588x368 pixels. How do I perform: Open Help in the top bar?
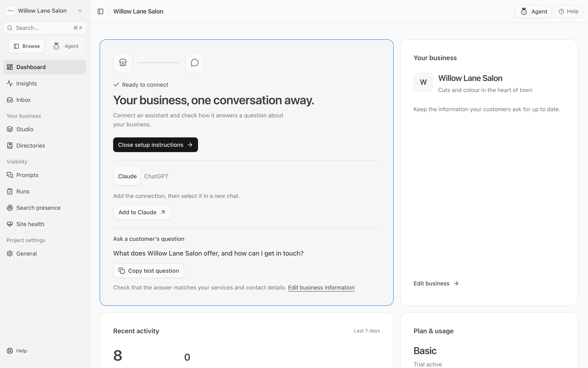pos(569,11)
